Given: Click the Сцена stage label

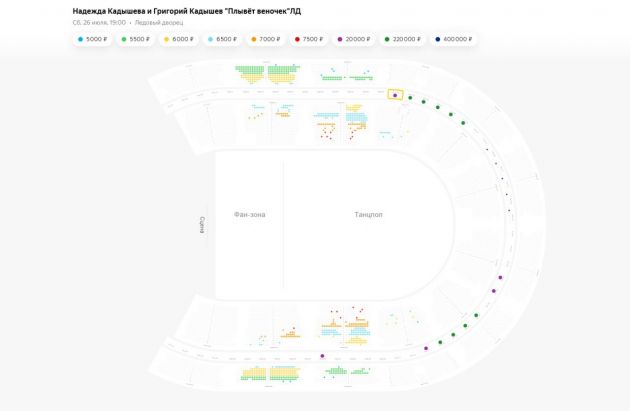Looking at the screenshot, I should click(x=203, y=224).
